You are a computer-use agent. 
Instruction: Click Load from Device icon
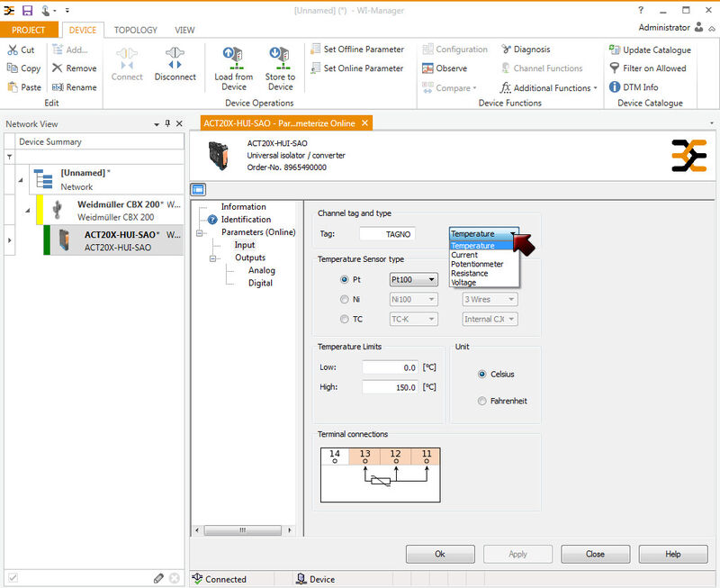click(x=233, y=58)
